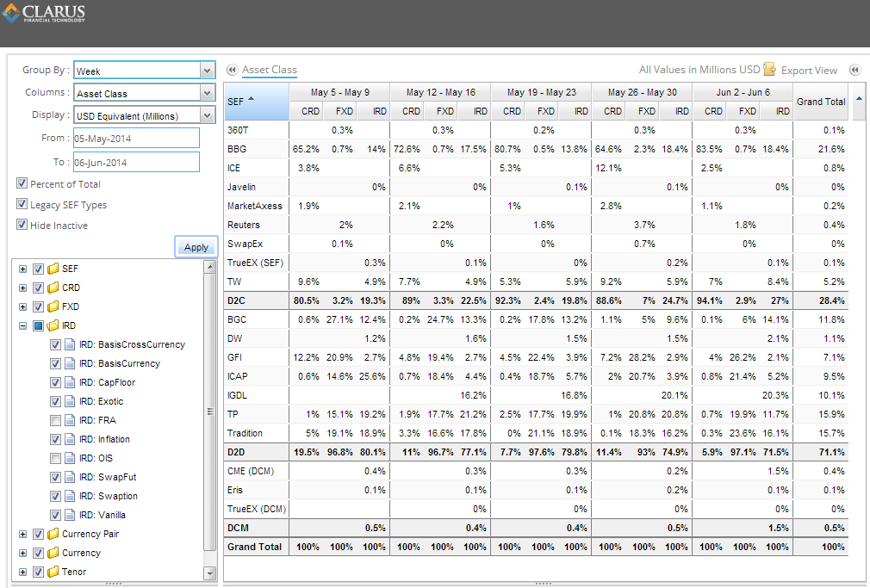Uncheck the IRD: Vanilla checkbox
Screen dimensions: 870x588
[x=55, y=515]
